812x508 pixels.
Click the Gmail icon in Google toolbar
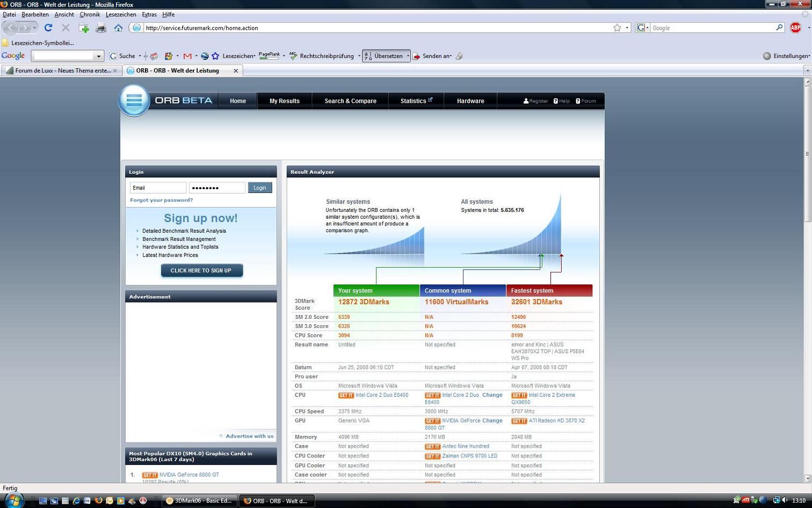tap(187, 56)
